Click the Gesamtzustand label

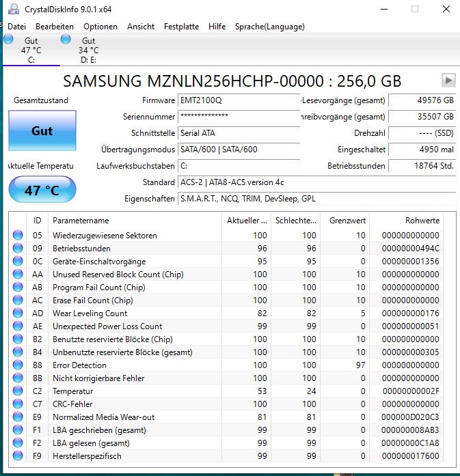pyautogui.click(x=41, y=100)
